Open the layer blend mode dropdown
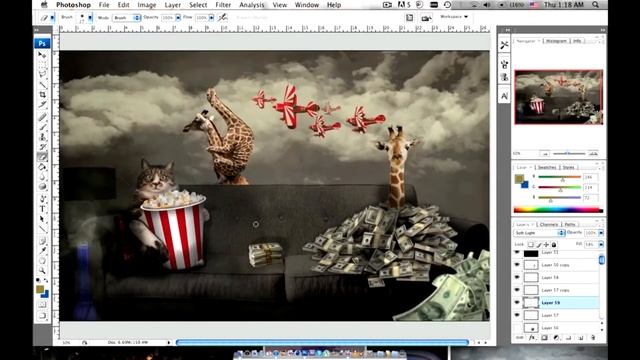The image size is (640, 360). tap(539, 233)
